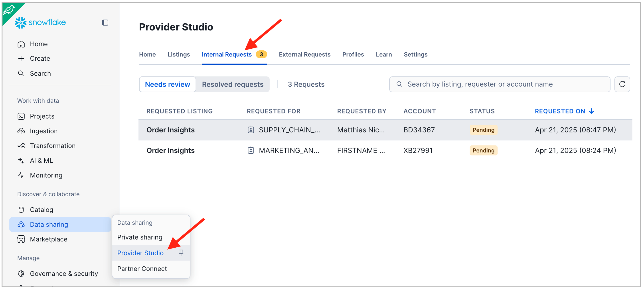Open Projects from the sidebar
This screenshot has width=644, height=290.
42,116
